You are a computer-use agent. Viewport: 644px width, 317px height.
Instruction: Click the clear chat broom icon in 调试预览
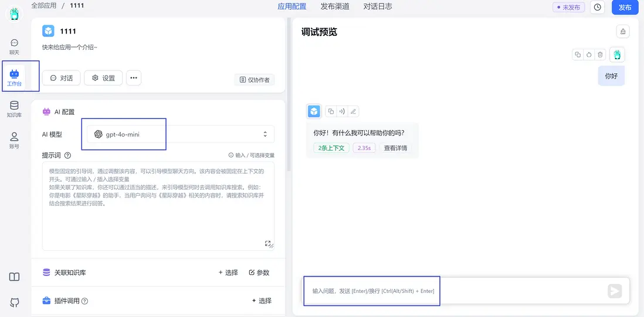click(x=623, y=32)
